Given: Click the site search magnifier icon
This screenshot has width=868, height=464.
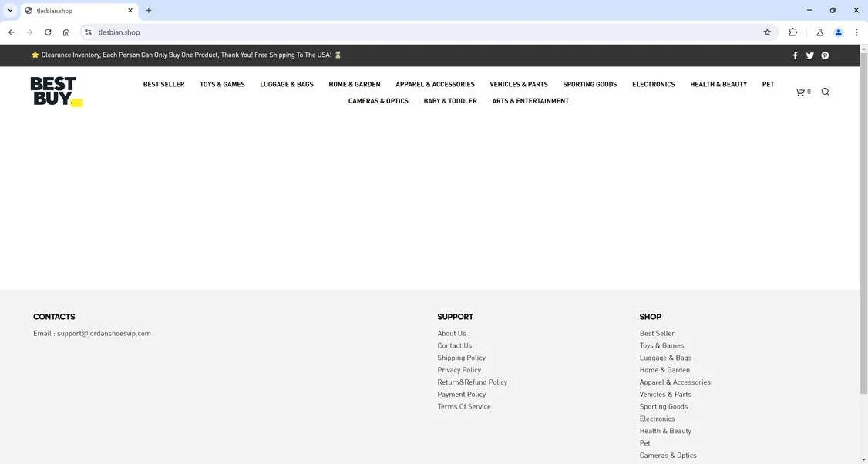Looking at the screenshot, I should click(x=826, y=92).
